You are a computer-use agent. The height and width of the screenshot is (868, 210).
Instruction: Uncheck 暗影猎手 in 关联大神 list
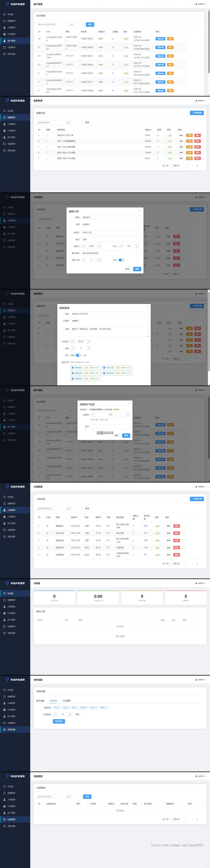click(72, 368)
